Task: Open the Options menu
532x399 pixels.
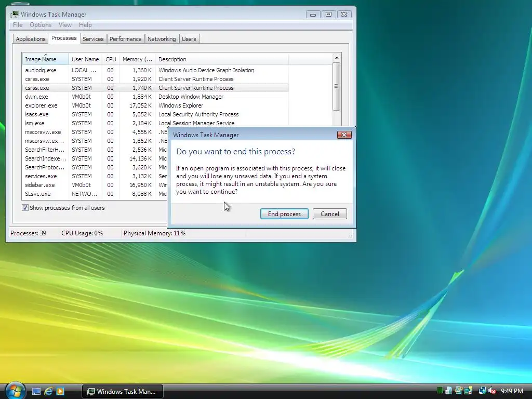Action: point(41,25)
